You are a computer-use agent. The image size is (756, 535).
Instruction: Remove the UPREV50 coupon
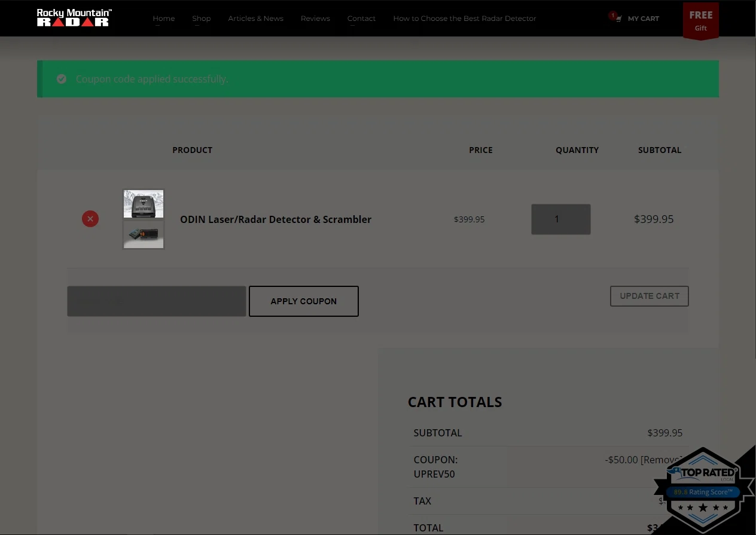(x=661, y=460)
